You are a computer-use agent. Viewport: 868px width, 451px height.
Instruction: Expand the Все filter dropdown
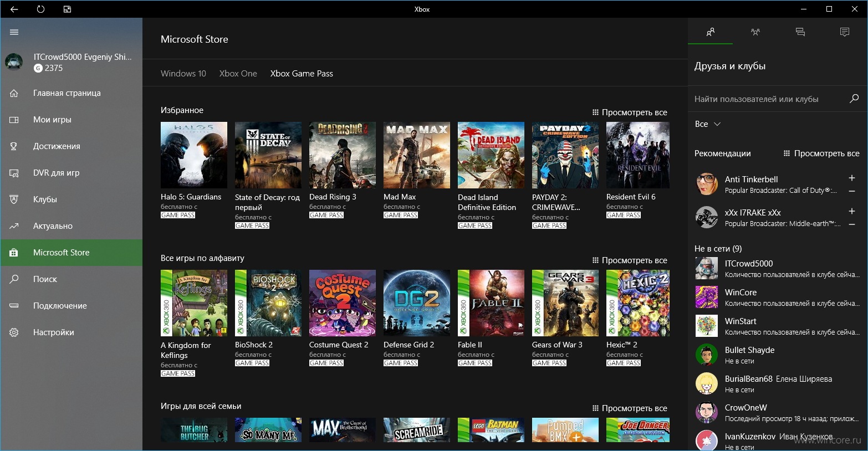point(708,124)
